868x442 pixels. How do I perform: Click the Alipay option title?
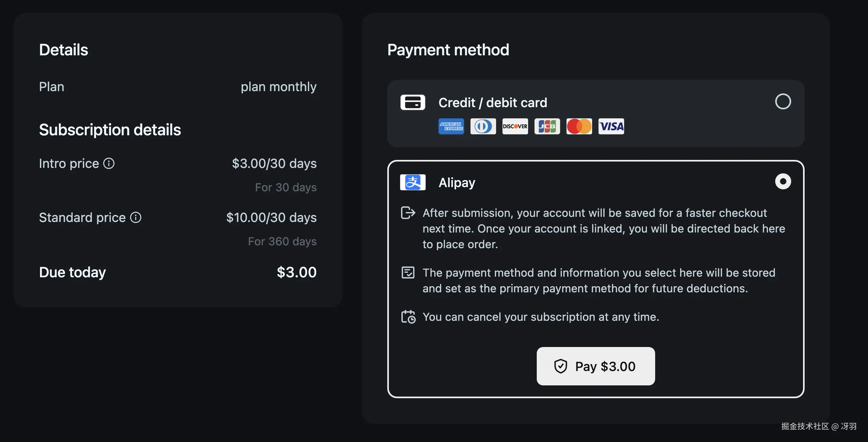pyautogui.click(x=457, y=182)
